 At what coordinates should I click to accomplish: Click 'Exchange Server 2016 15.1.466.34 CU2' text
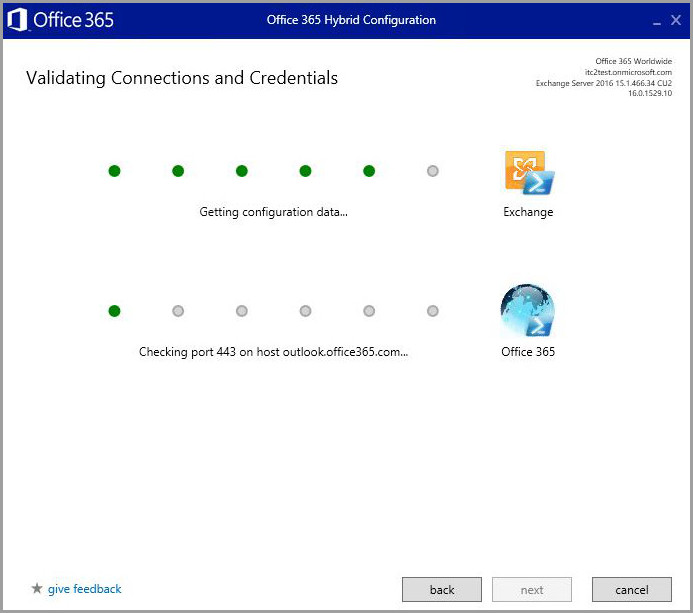(x=604, y=83)
